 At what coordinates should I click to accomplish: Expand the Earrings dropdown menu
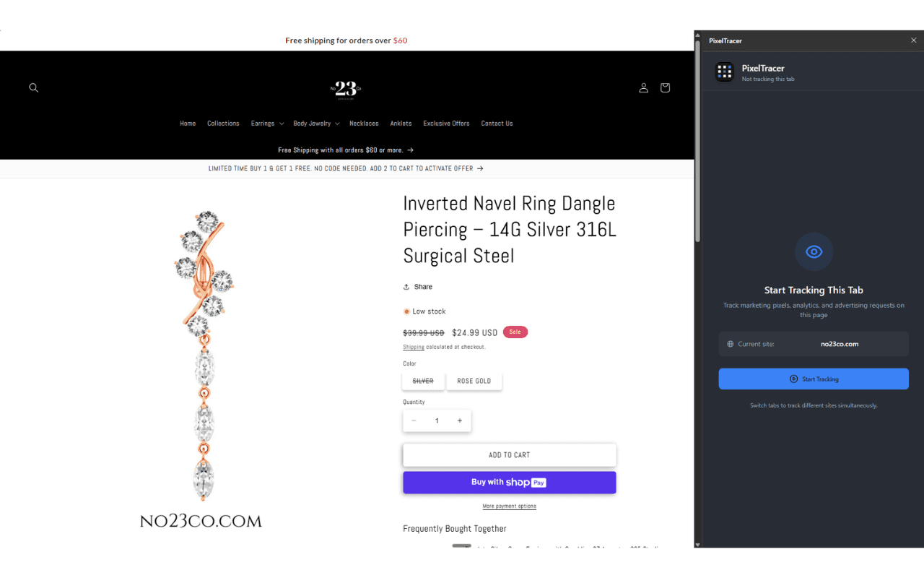point(267,124)
